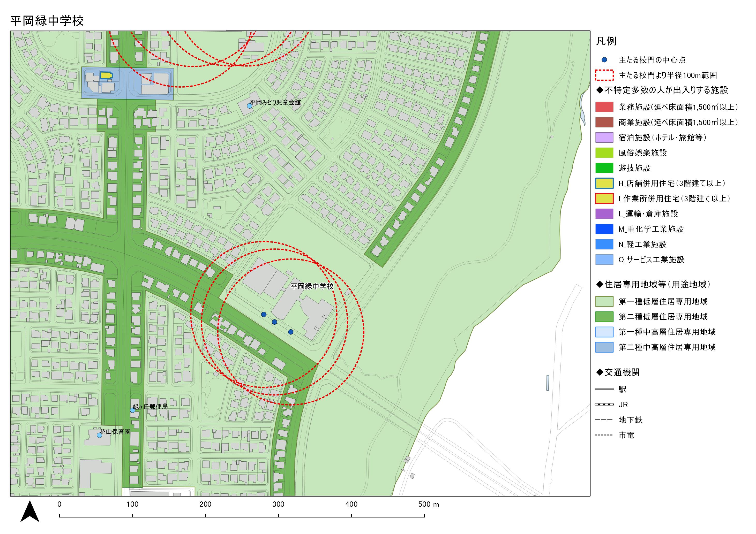The height and width of the screenshot is (534, 756).
Task: Click the JR railway line legend symbol
Action: pos(604,404)
